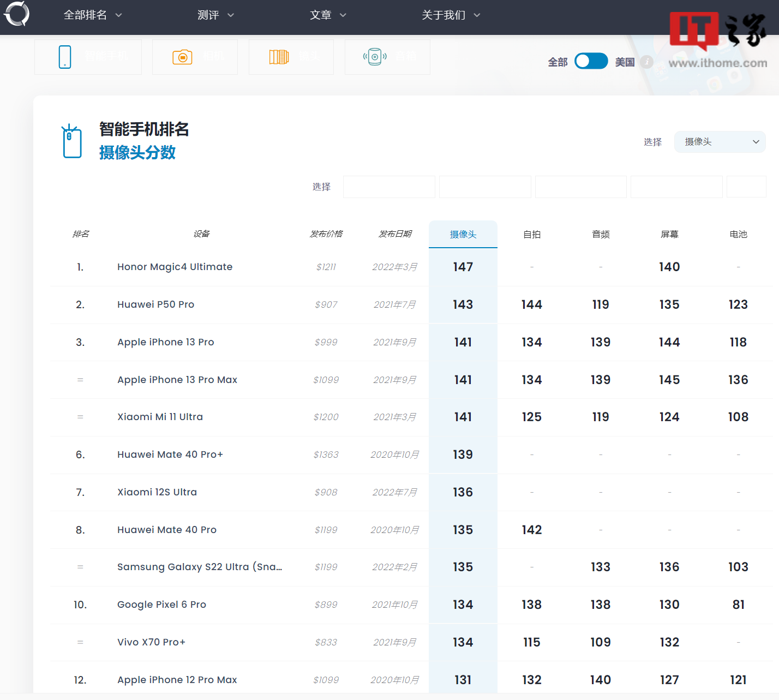
Task: Select the 电池 column tab
Action: tap(738, 234)
